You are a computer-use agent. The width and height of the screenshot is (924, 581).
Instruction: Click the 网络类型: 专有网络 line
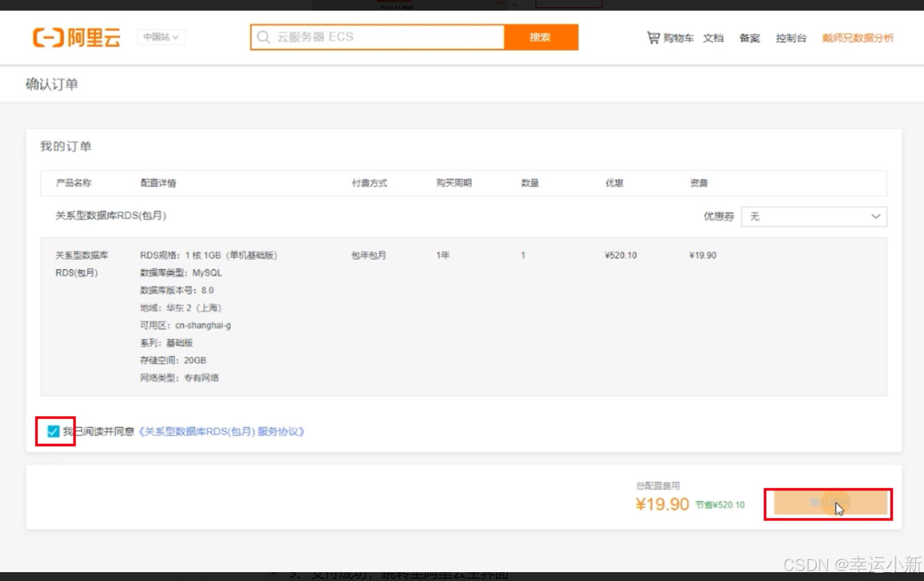pos(179,378)
